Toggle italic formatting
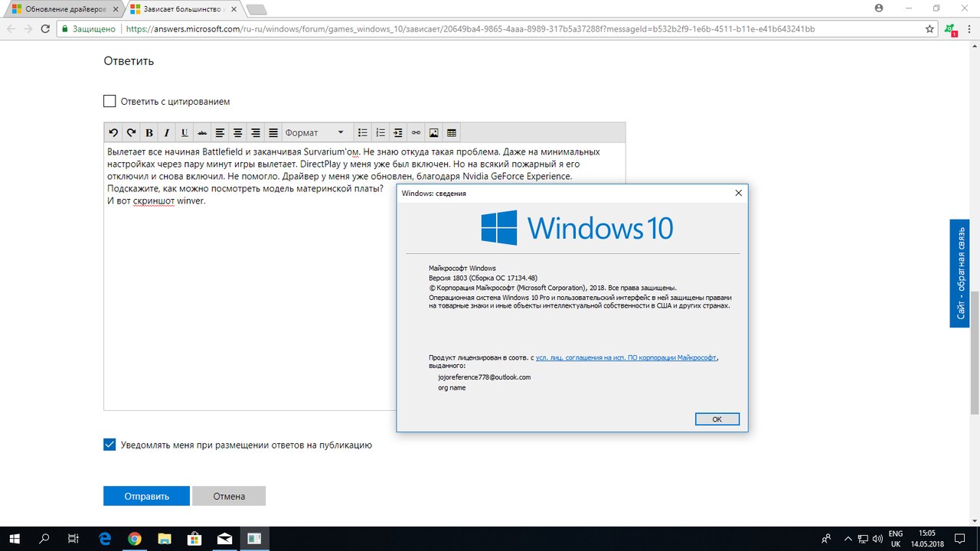 pyautogui.click(x=166, y=132)
